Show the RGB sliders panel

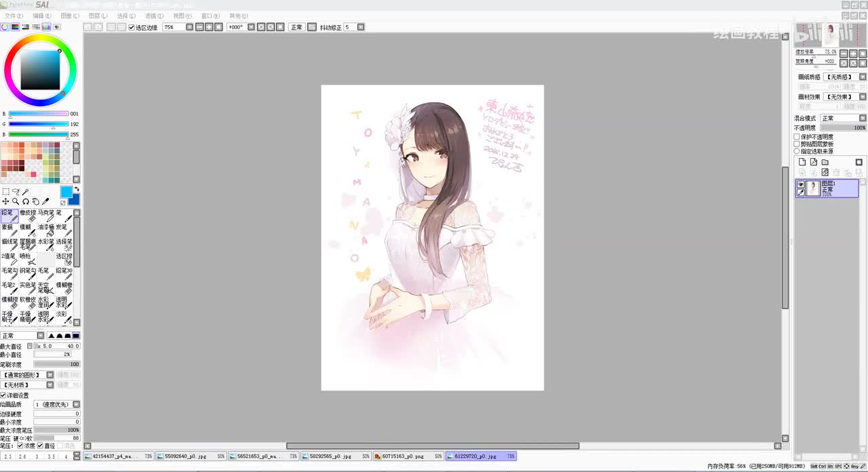[x=15, y=27]
